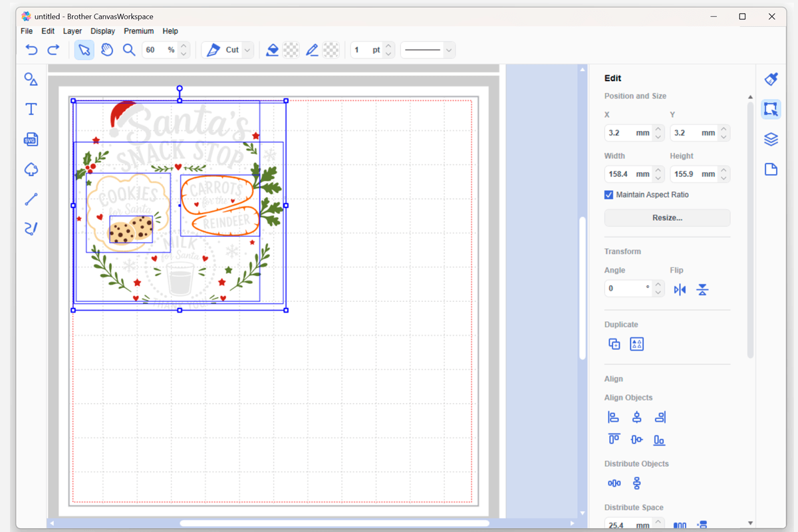Open the line color swatch
Viewport: 798px width, 532px height.
(x=331, y=50)
